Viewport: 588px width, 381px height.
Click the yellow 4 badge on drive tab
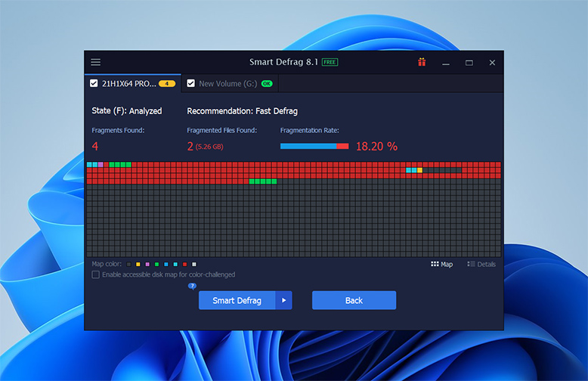click(167, 84)
